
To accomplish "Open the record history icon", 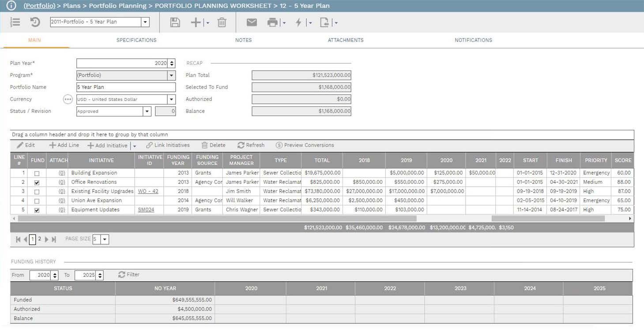I will click(x=35, y=22).
